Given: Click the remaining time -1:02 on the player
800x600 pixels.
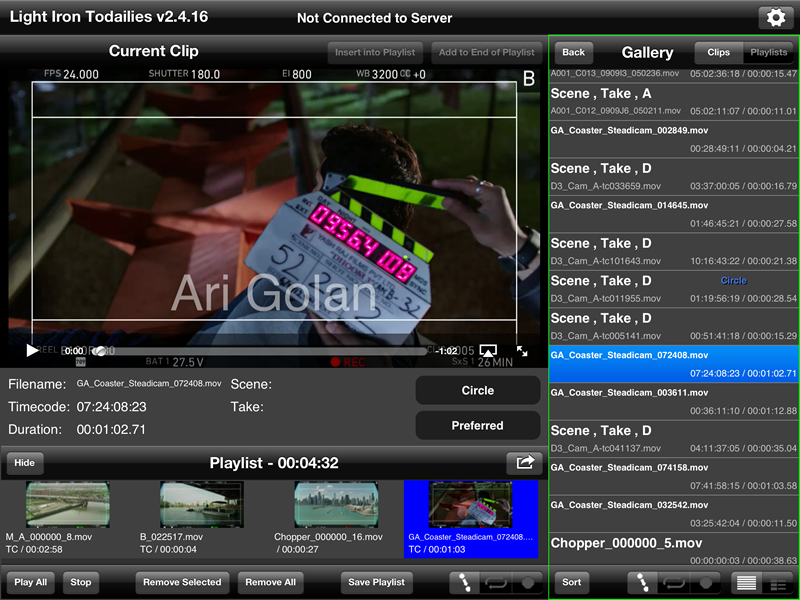Looking at the screenshot, I should click(447, 351).
